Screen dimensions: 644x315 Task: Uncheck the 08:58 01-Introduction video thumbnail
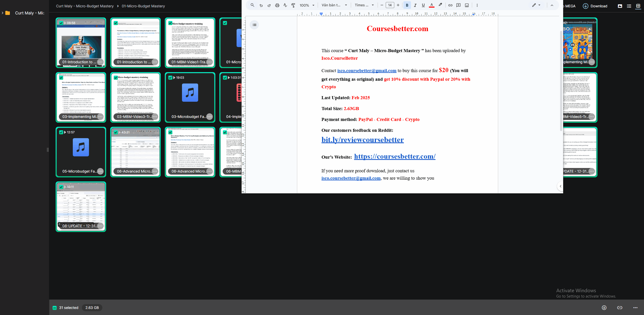61,23
